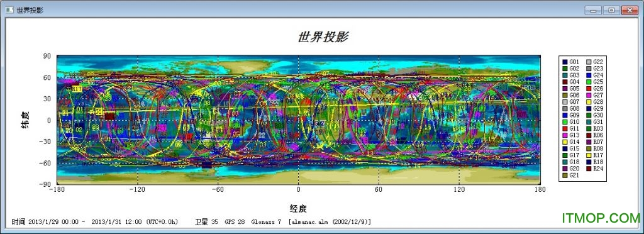Click the 卫星 35 status entry
The image size is (644, 234).
pos(206,222)
